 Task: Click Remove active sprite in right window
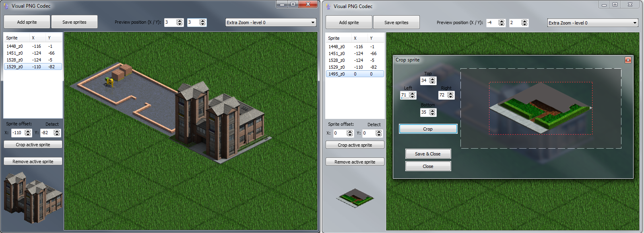(x=355, y=162)
